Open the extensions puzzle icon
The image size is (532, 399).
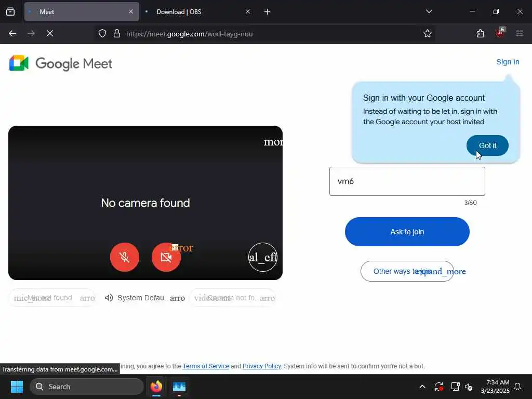[x=480, y=34]
